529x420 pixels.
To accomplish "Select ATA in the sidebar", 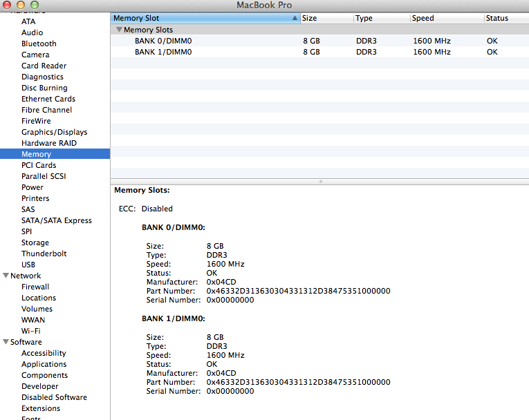I will tap(28, 21).
